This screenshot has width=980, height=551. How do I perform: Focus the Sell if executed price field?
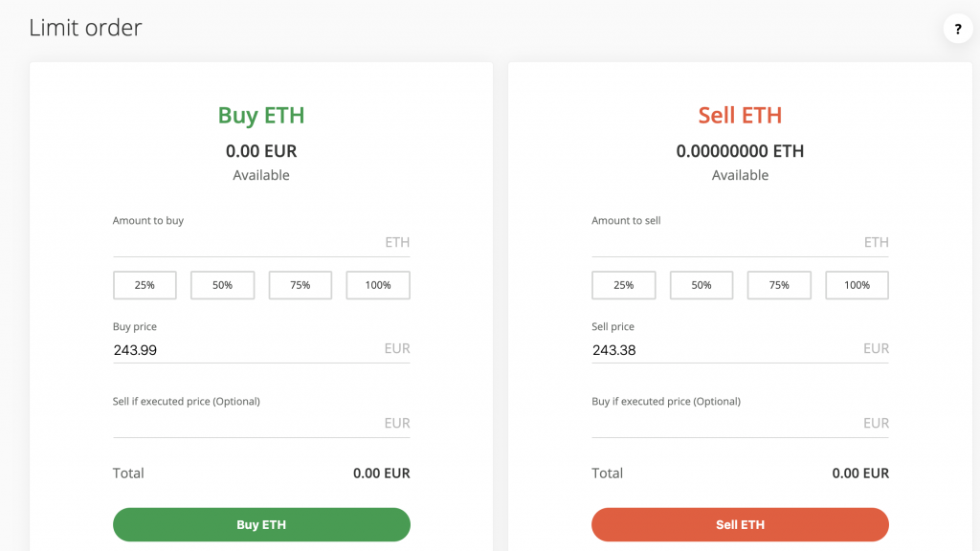click(x=261, y=424)
